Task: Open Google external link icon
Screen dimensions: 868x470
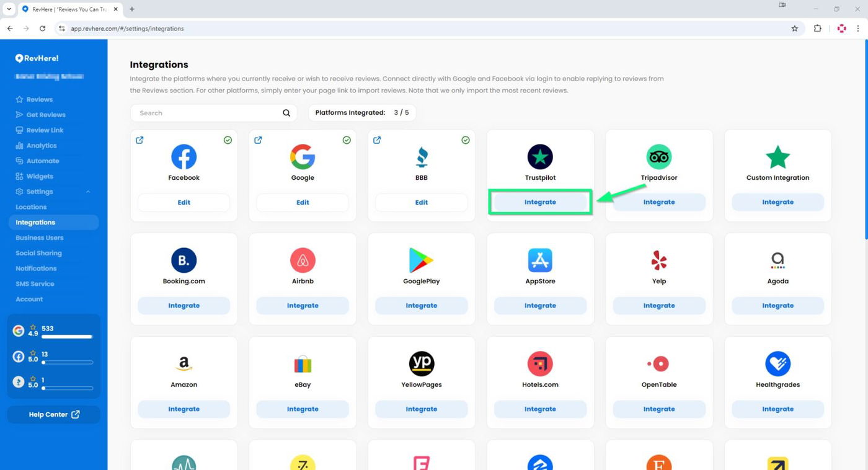Action: click(x=258, y=140)
